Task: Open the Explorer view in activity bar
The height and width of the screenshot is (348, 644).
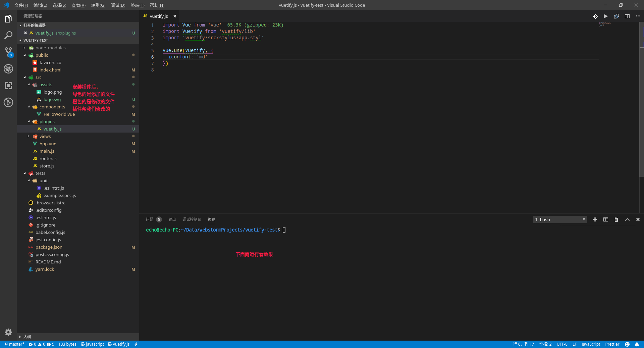Action: coord(8,19)
